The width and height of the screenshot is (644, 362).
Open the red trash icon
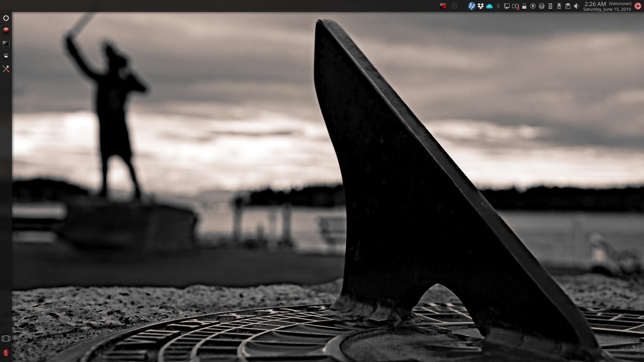[6, 353]
